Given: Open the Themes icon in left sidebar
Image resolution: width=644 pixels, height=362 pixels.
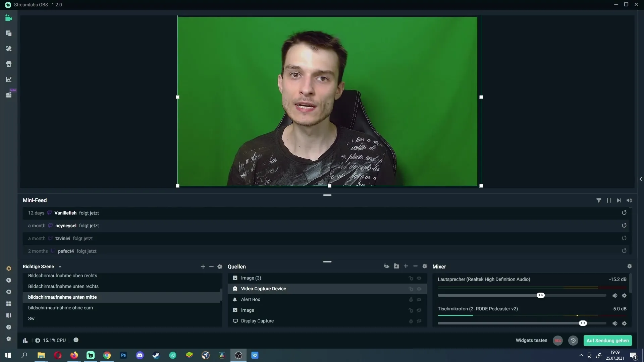Looking at the screenshot, I should tap(9, 49).
